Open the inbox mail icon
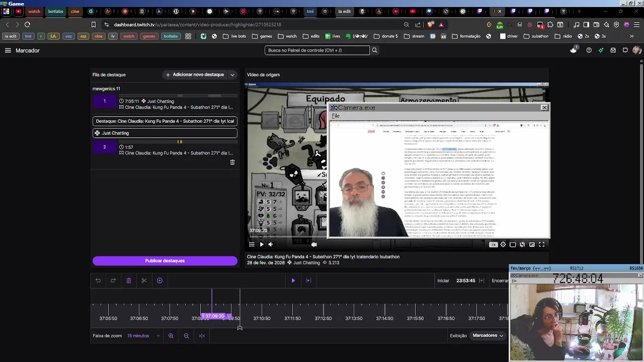Viewport: 644px width, 362px height. 613,50
